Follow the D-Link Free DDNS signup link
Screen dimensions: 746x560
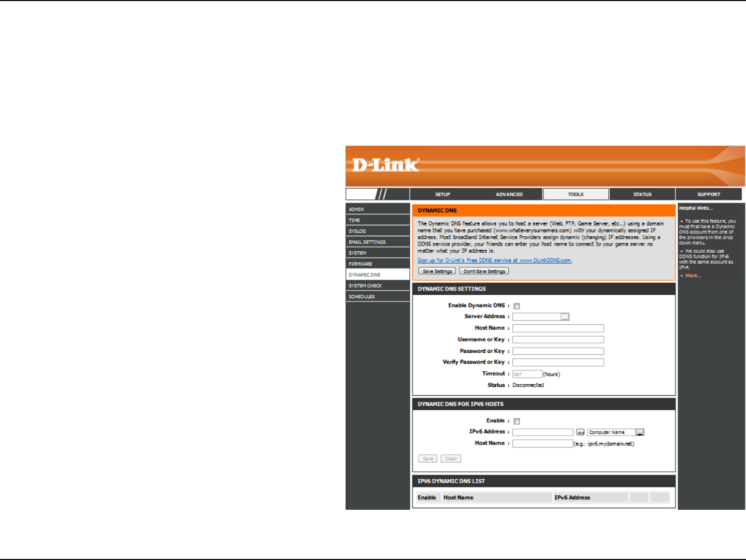(495, 261)
